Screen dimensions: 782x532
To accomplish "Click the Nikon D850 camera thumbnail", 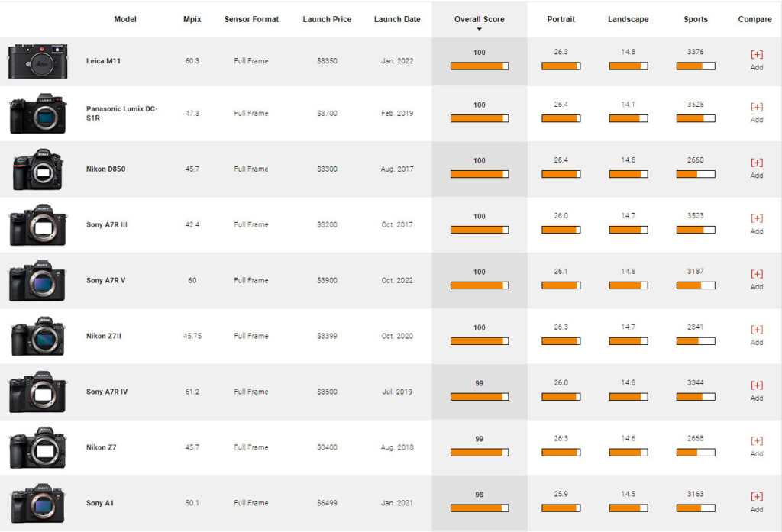I will pos(38,169).
